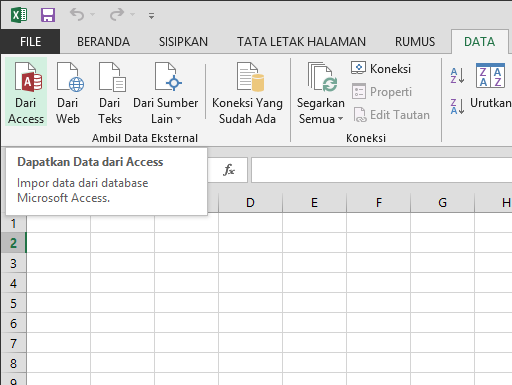Open the Urutkan sort dialog
Viewport: 512px width, 385px height.
tap(490, 87)
